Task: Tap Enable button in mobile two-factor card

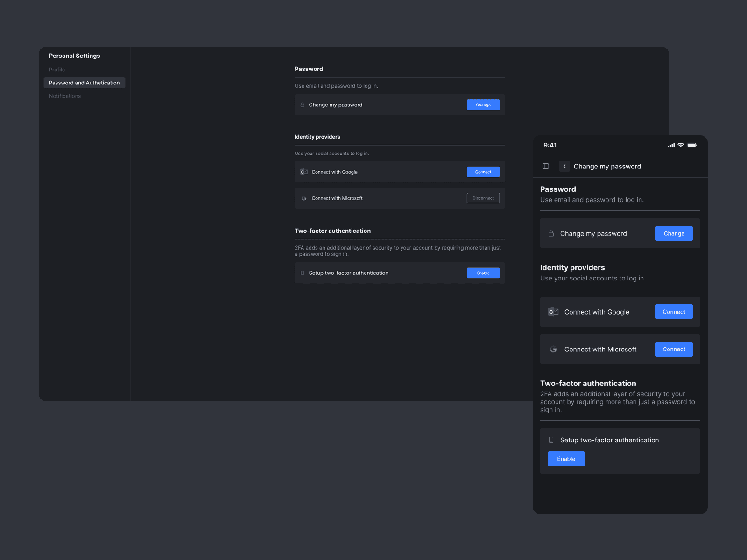Action: 566,459
